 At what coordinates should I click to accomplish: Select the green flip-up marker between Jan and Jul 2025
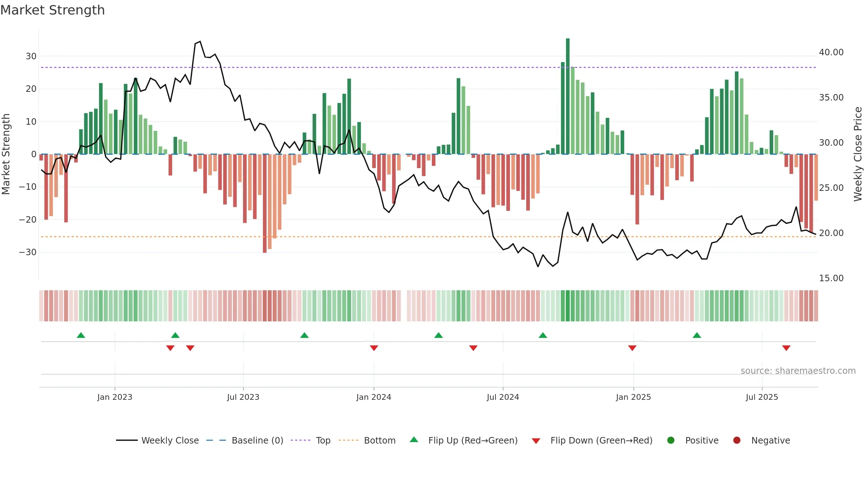point(697,335)
